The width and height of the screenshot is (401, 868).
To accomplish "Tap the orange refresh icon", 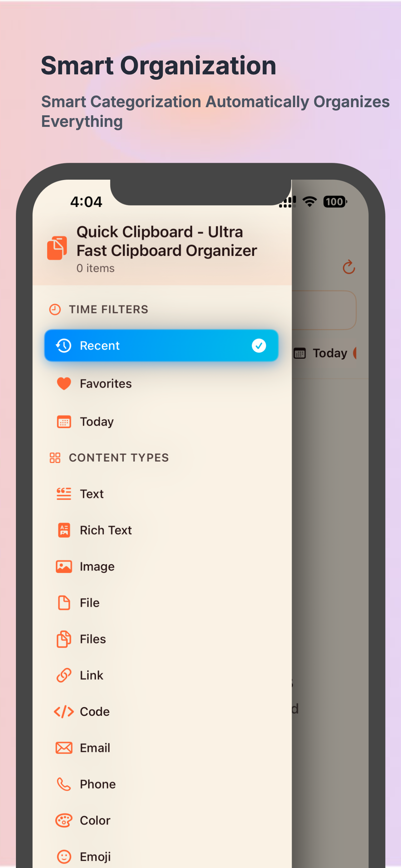I will 349,267.
